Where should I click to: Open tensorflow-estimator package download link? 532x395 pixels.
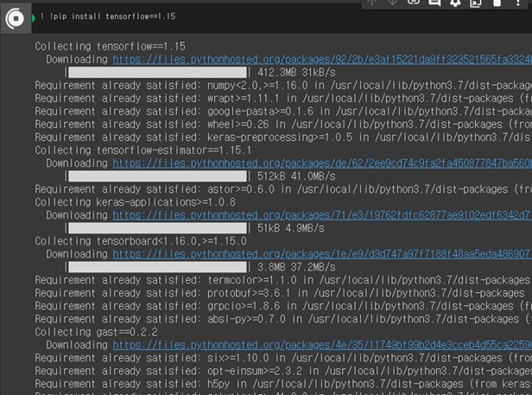322,163
